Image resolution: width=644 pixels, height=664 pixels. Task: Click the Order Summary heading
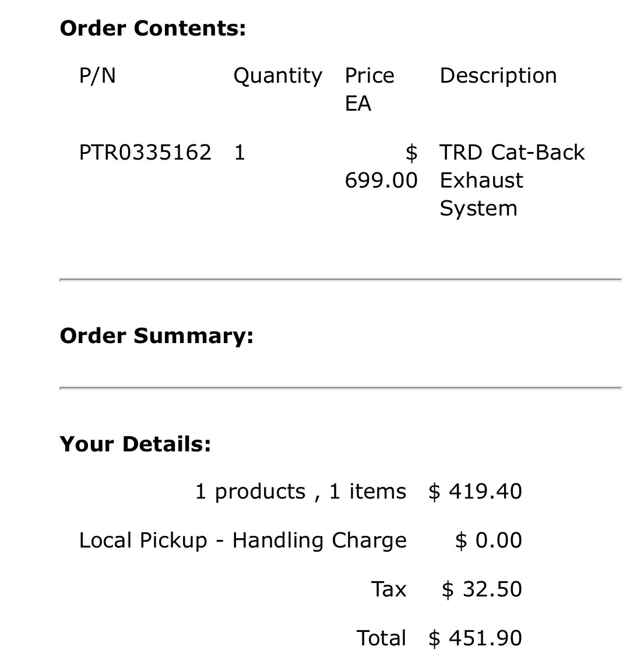[156, 336]
